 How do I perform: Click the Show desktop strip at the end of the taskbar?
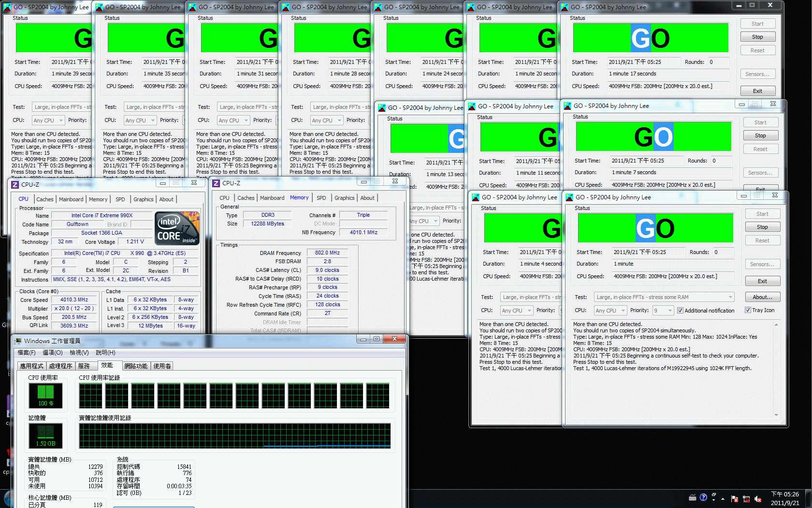click(808, 498)
